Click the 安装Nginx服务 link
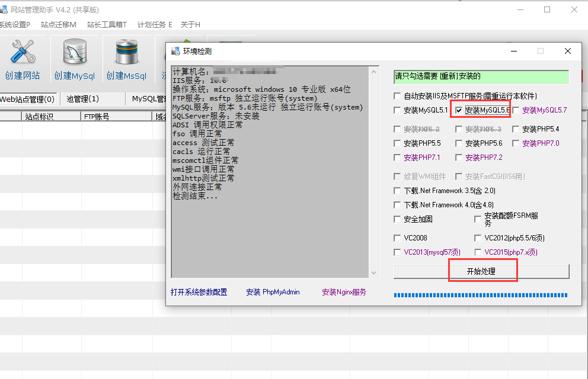The width and height of the screenshot is (588, 379). pyautogui.click(x=344, y=292)
